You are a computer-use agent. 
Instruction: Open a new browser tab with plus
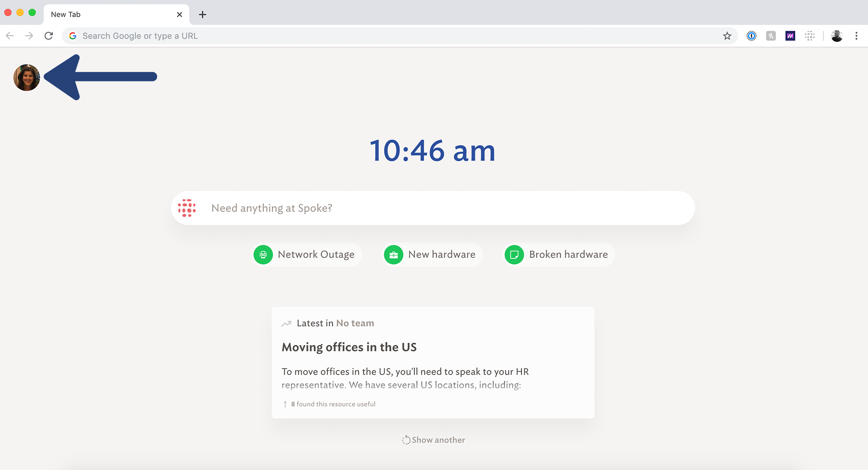203,14
